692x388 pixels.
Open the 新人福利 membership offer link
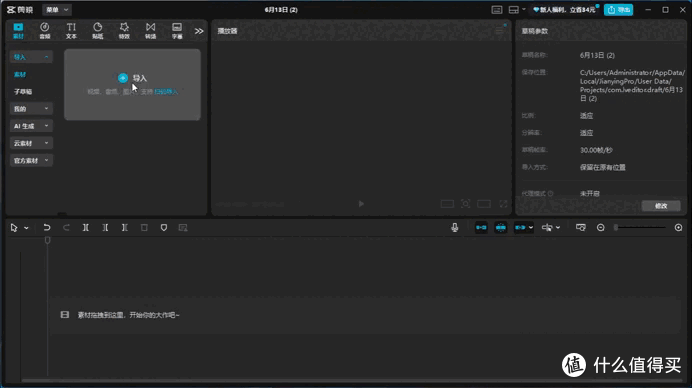(564, 10)
